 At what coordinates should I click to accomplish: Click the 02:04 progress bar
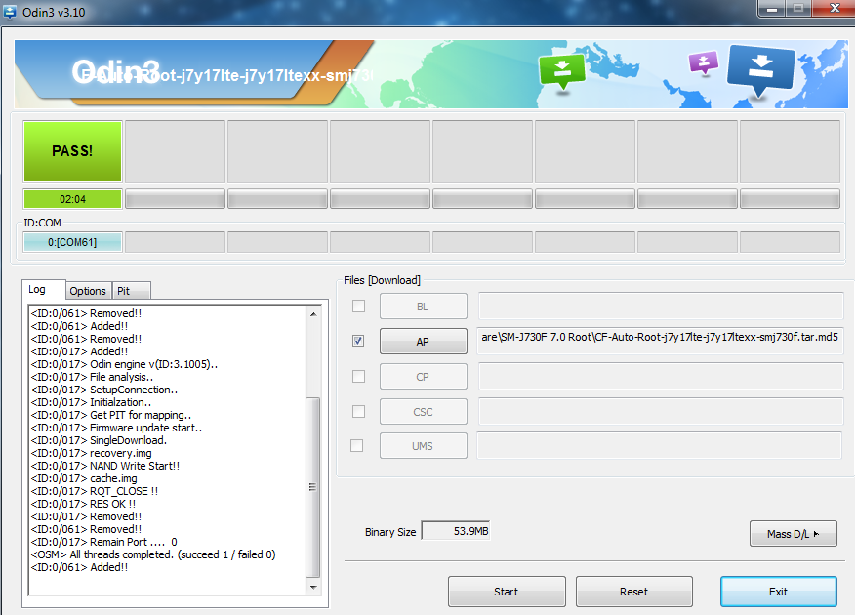(72, 199)
